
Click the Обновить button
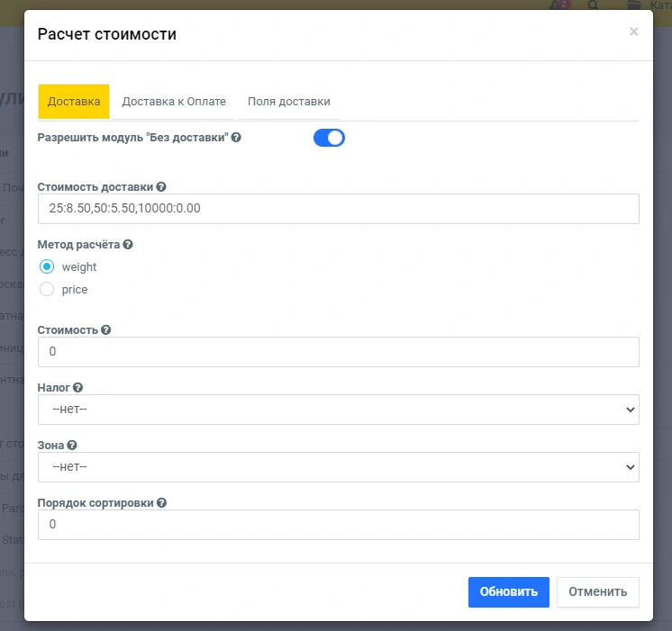508,591
